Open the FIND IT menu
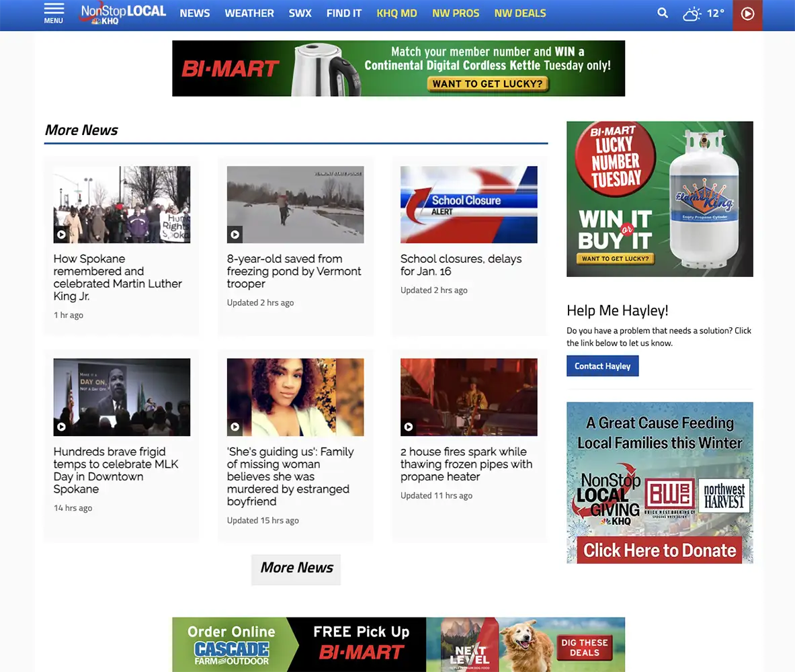The height and width of the screenshot is (672, 795). (x=344, y=13)
